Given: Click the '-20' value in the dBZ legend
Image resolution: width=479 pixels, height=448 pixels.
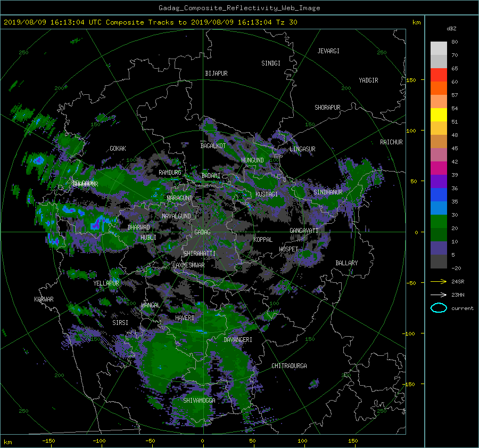Looking at the screenshot, I should point(456,268).
